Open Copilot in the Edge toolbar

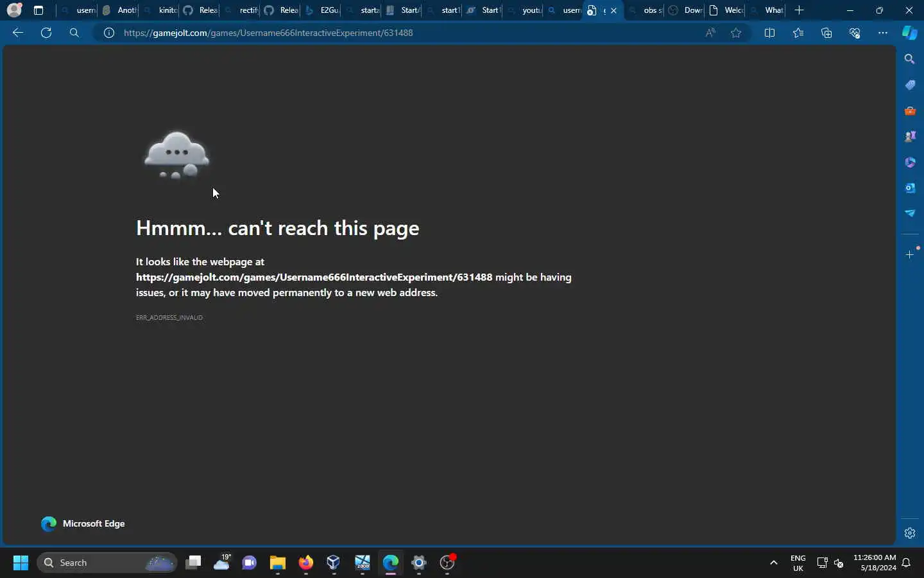pos(910,33)
